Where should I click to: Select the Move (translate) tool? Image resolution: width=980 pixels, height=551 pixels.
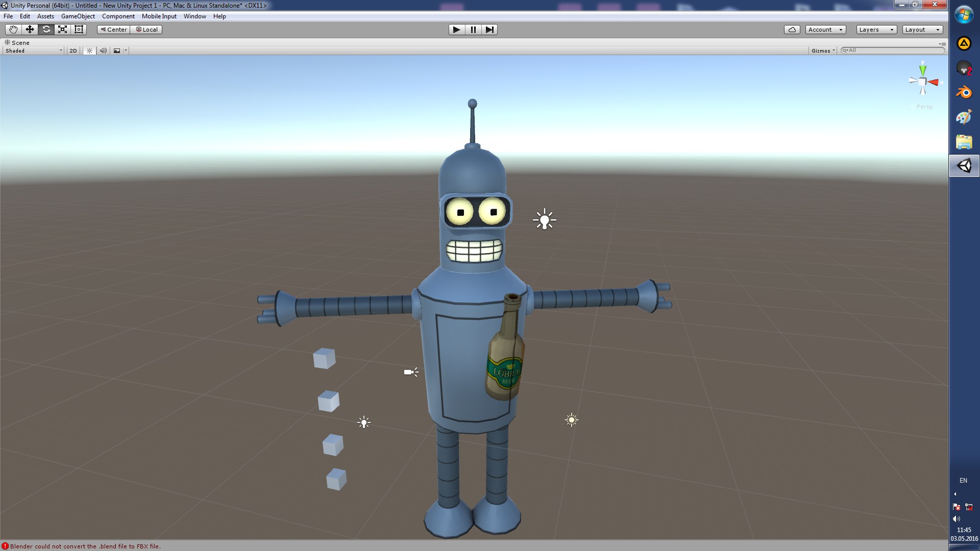point(30,30)
